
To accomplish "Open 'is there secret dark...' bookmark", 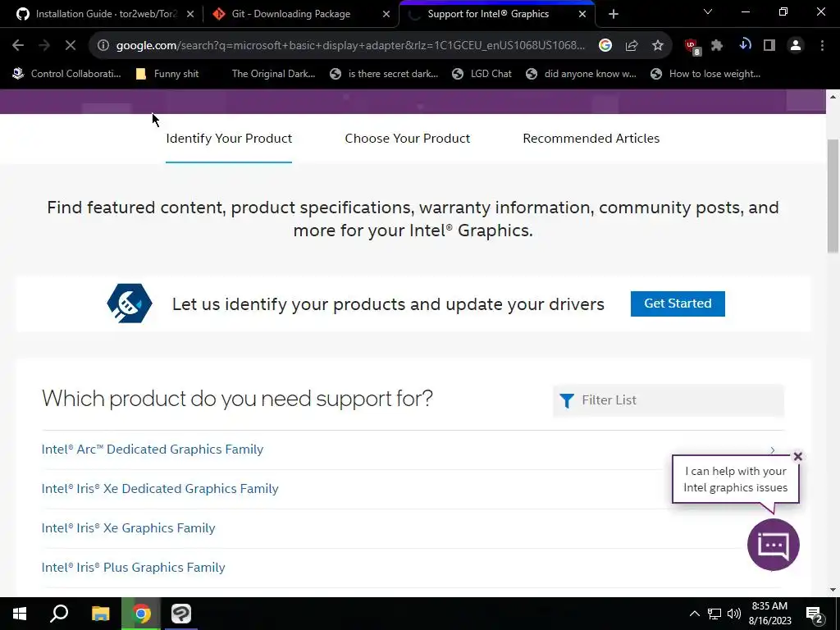I will pyautogui.click(x=384, y=74).
